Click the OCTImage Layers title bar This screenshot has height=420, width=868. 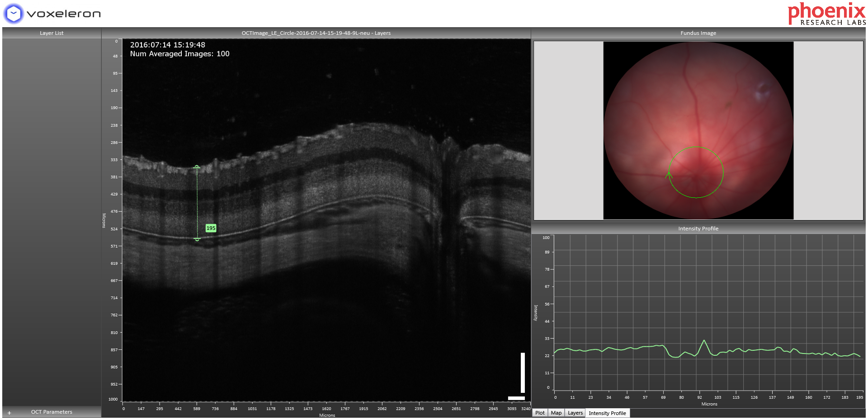316,33
